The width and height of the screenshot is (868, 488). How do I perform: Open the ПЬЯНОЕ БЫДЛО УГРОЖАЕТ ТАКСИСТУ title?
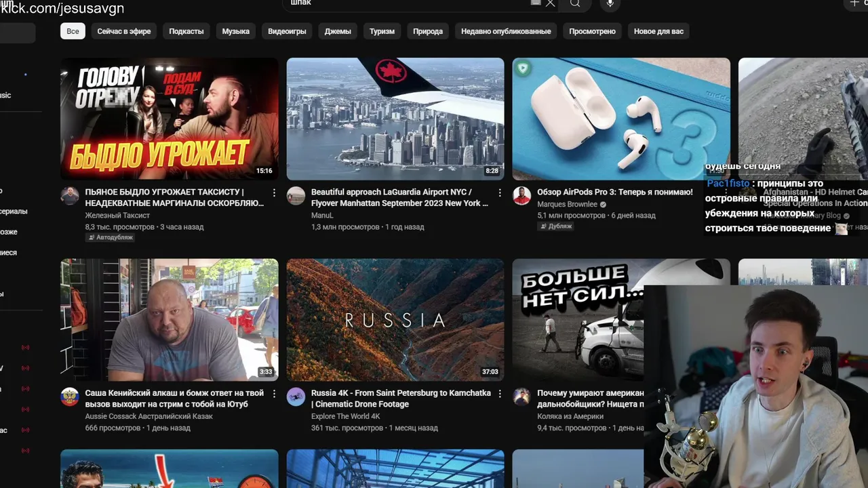[x=174, y=197]
